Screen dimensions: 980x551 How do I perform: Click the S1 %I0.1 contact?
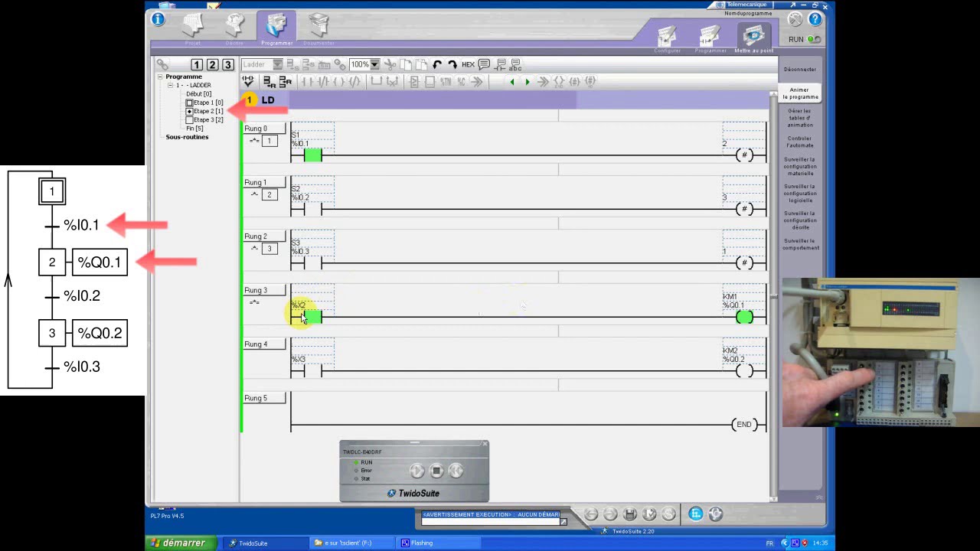(312, 155)
